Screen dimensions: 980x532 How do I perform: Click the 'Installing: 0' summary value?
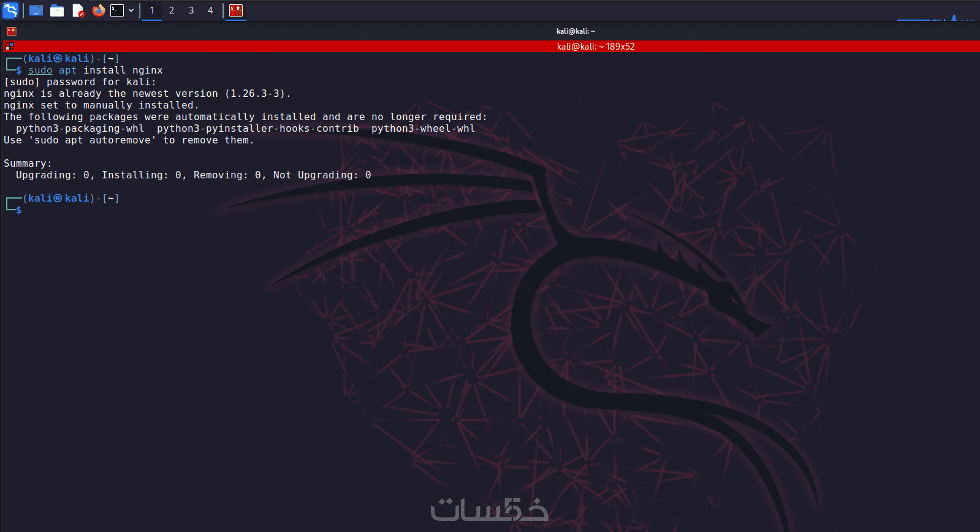coord(142,175)
